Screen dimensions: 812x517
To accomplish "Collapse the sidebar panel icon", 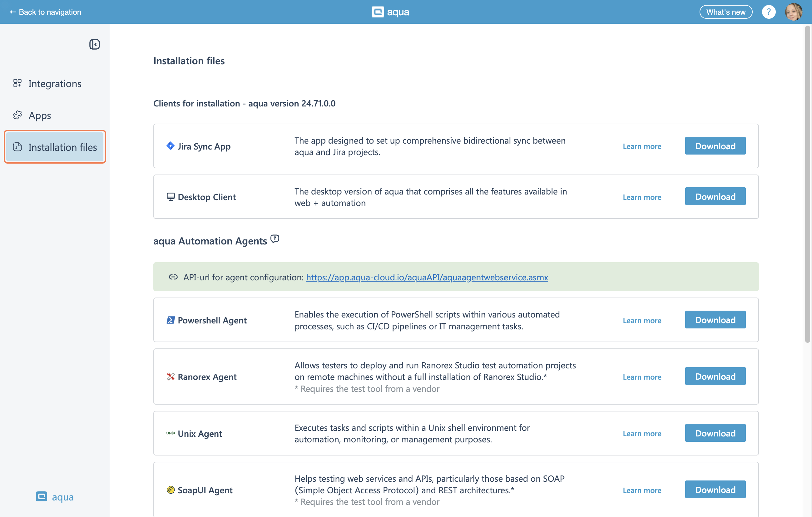I will pos(94,44).
